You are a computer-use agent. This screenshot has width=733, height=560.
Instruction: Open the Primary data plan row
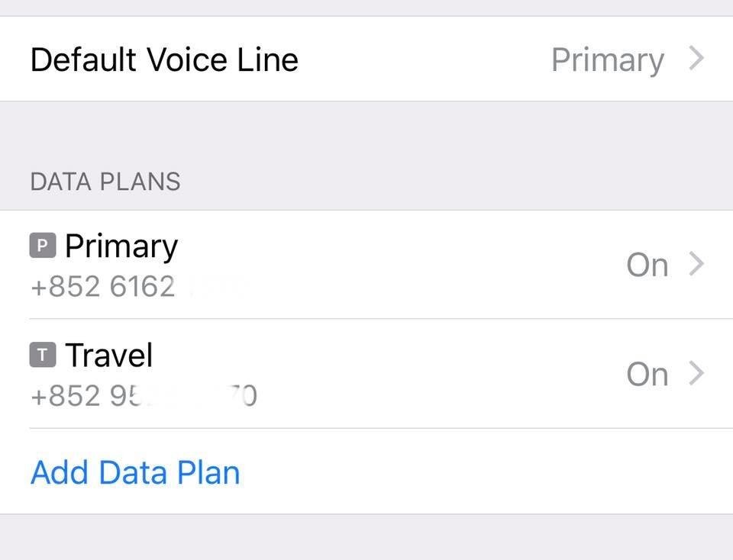(366, 264)
